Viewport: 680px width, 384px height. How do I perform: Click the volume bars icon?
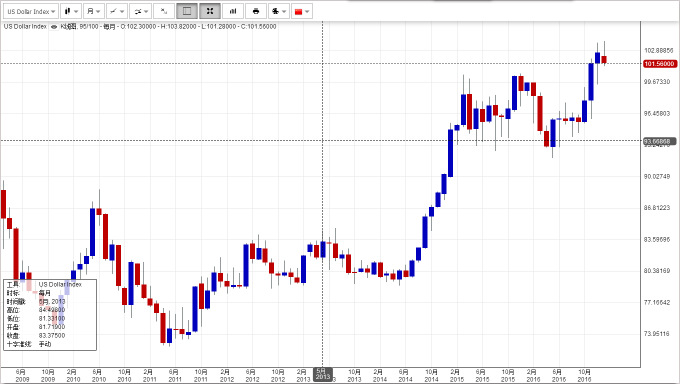click(x=233, y=11)
